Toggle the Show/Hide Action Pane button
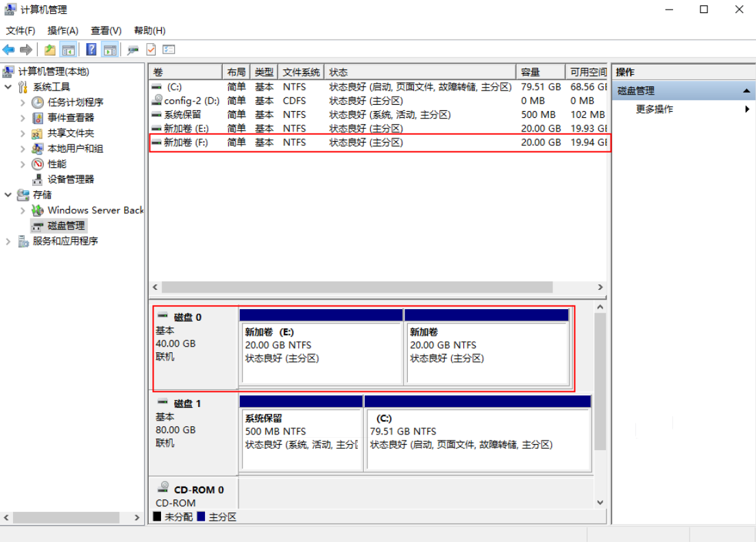Image resolution: width=756 pixels, height=542 pixels. pos(110,49)
